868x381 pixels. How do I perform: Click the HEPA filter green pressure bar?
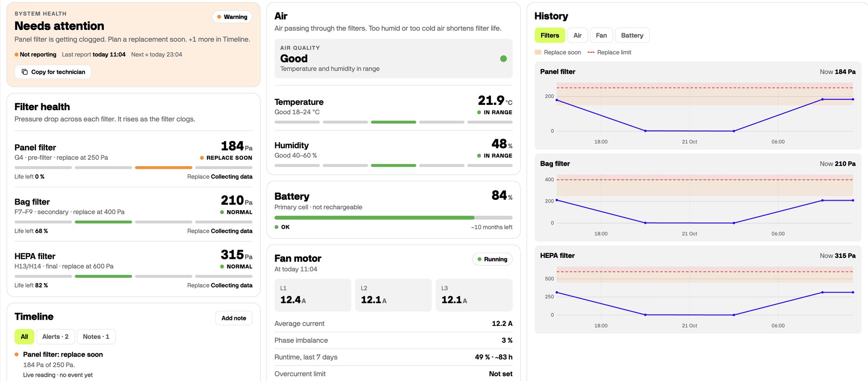click(x=103, y=276)
